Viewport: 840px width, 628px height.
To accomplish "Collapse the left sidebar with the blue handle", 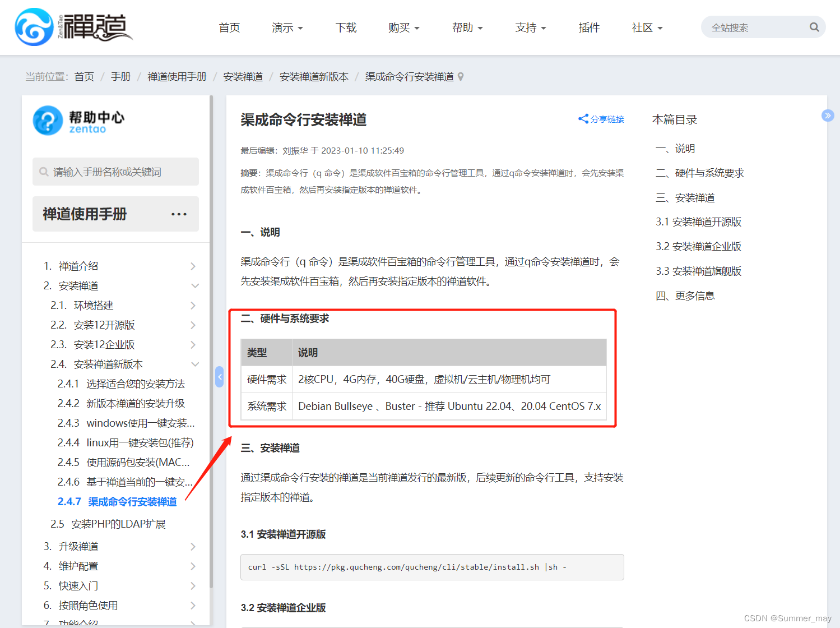I will (220, 377).
